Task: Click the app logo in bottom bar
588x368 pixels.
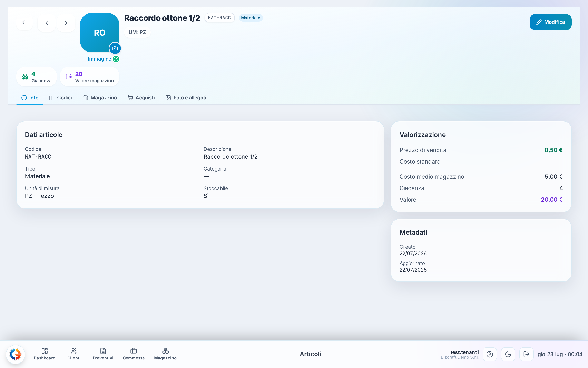Action: point(15,354)
